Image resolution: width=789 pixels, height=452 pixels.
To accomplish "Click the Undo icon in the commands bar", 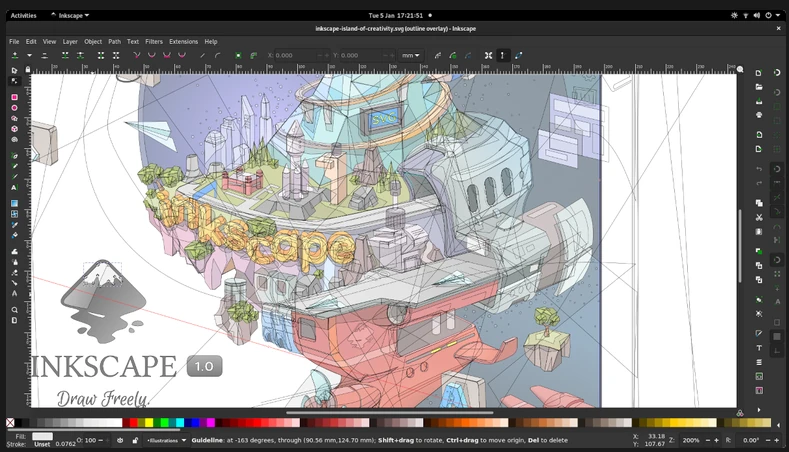I will coord(759,168).
